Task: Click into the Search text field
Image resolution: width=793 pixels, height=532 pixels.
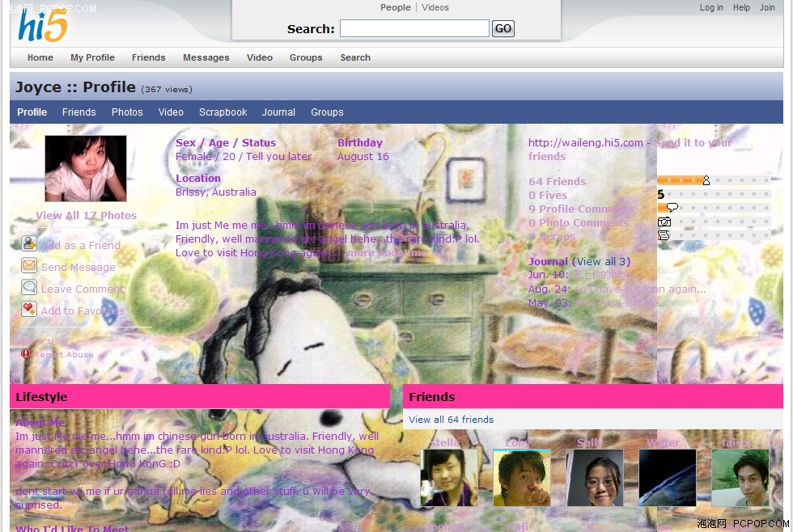Action: [x=414, y=28]
